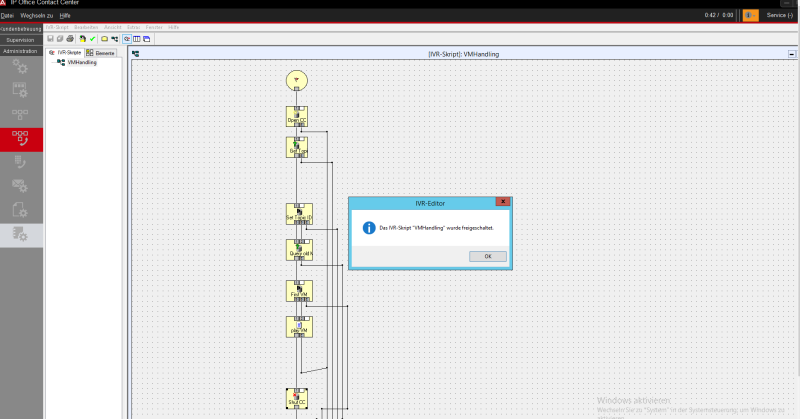Open the Fenster menu
Image resolution: width=800 pixels, height=419 pixels.
coord(154,28)
